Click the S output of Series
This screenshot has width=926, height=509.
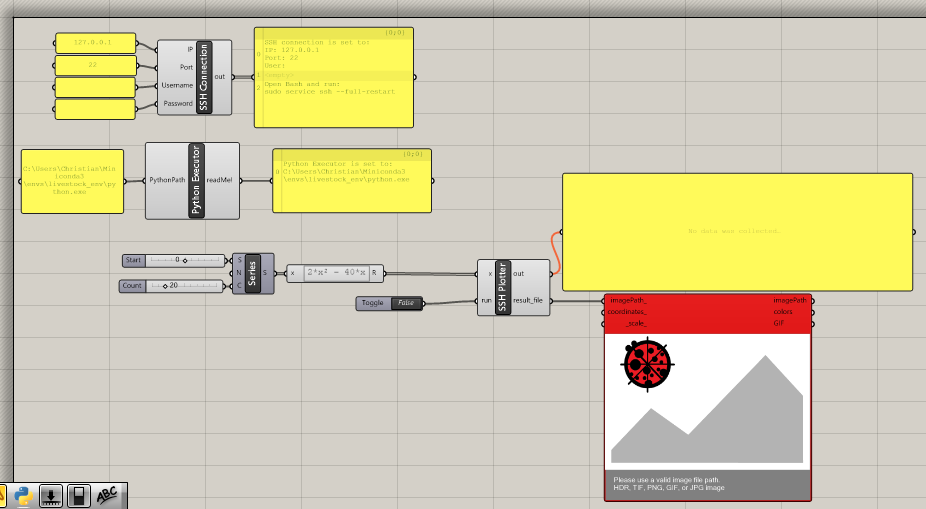point(265,273)
